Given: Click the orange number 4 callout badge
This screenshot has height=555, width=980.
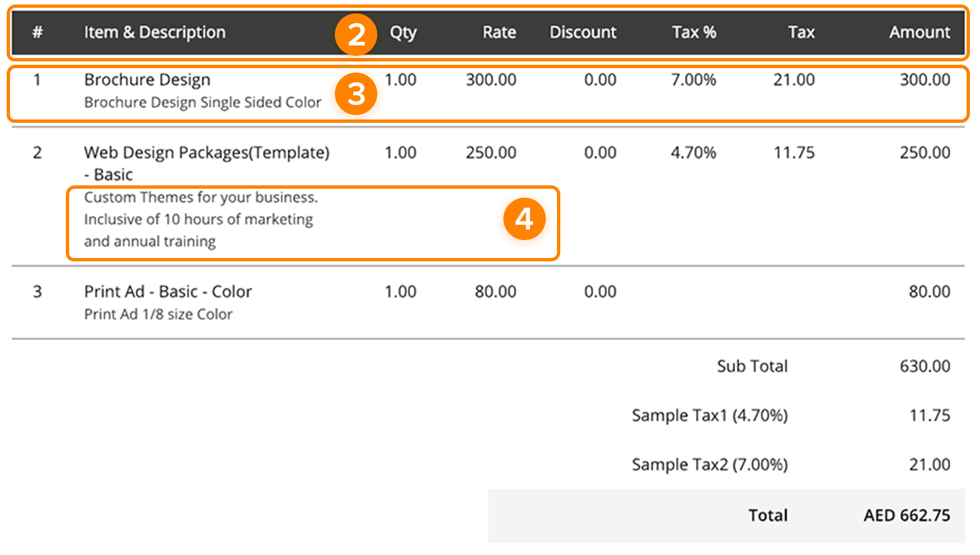Looking at the screenshot, I should [524, 219].
